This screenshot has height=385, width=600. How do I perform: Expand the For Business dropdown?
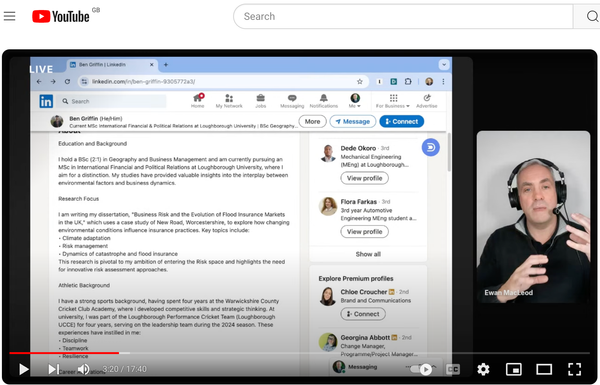[393, 101]
